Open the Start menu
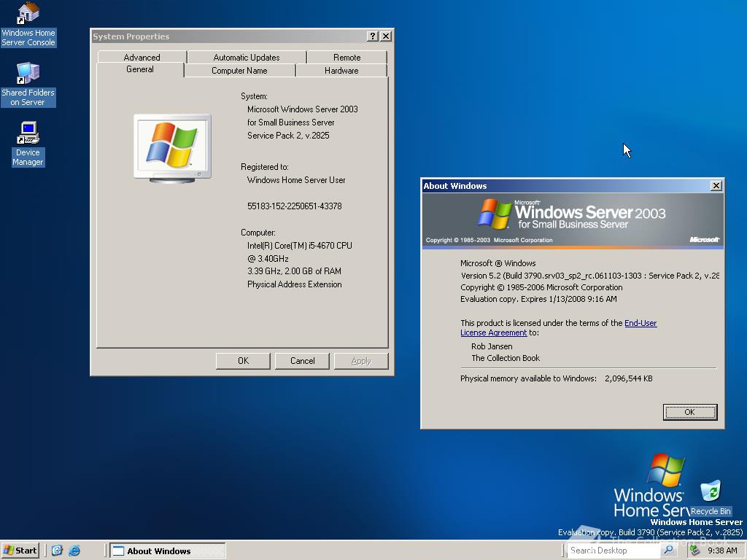The width and height of the screenshot is (747, 560). click(x=20, y=551)
